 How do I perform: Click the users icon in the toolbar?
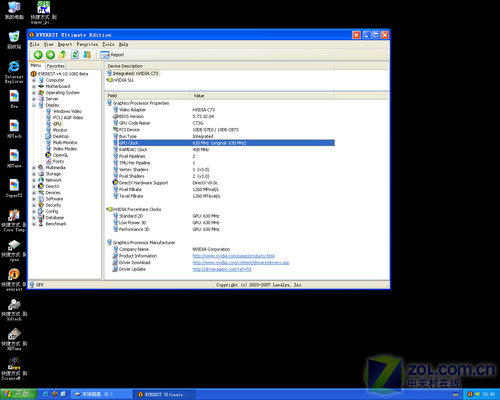pos(87,55)
